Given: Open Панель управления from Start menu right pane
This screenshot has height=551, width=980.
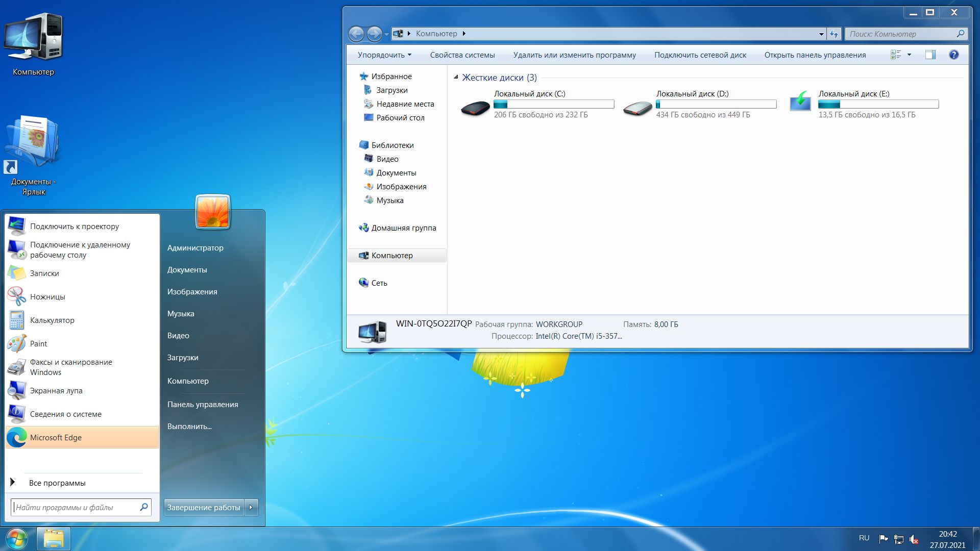Looking at the screenshot, I should 203,404.
